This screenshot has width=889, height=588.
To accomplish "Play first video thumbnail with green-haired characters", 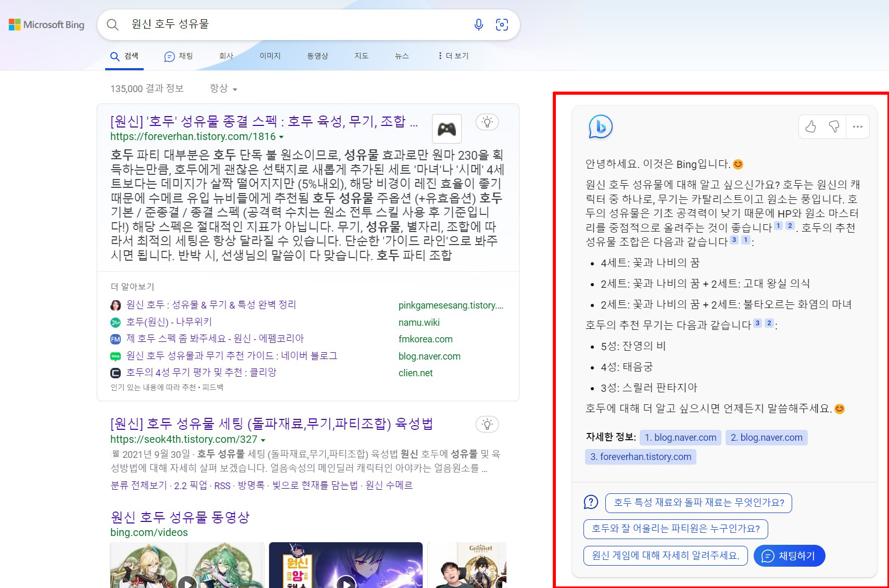I will [187, 565].
